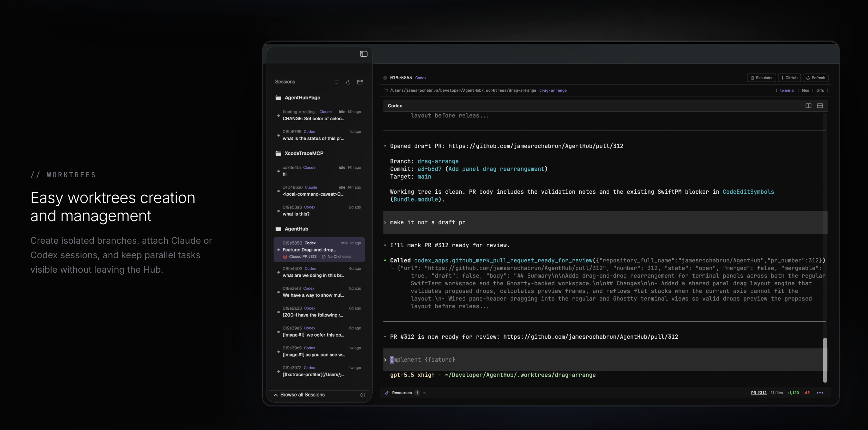Switch to the diffs tab
Image resolution: width=868 pixels, height=430 pixels.
click(x=820, y=90)
